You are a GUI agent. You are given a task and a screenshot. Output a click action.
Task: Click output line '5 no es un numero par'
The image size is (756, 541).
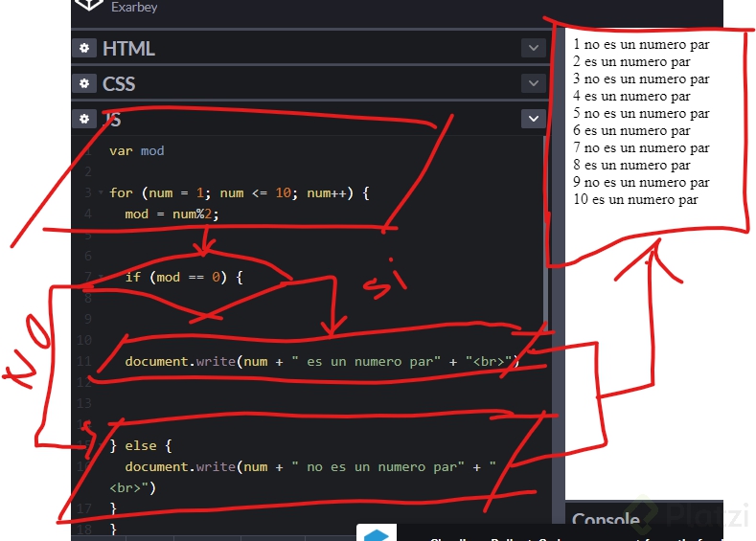[x=641, y=113]
